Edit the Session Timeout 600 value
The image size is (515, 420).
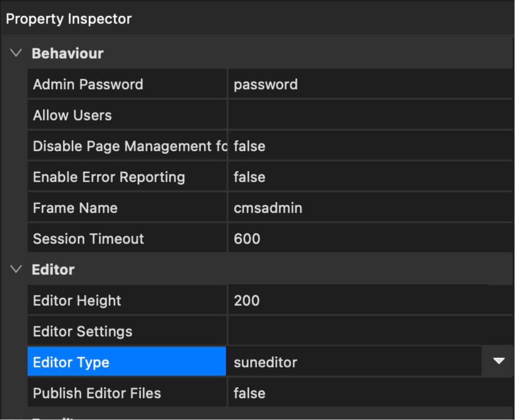coord(370,239)
